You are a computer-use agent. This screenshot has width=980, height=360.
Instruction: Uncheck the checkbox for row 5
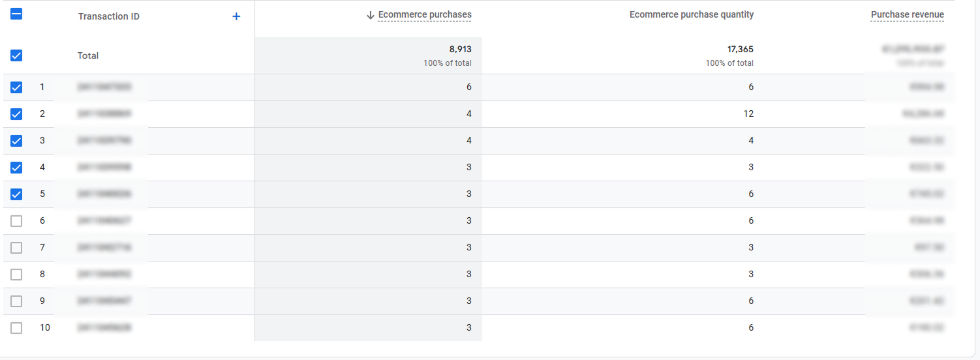pos(16,194)
